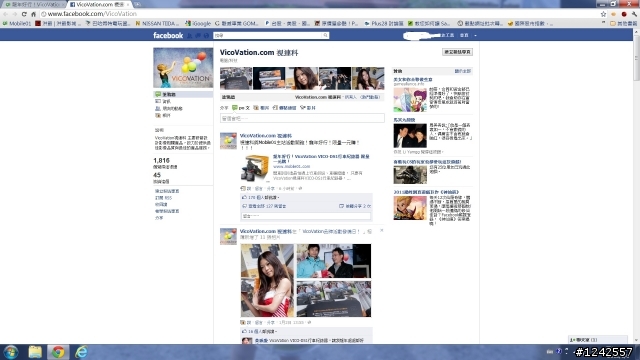
Task: Open the account dropdown arrow in Facebook header
Action: (x=475, y=36)
